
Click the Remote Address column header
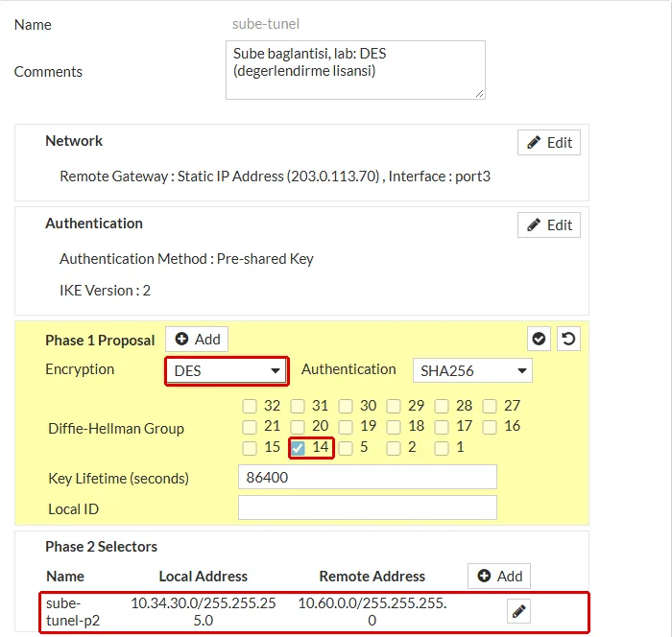click(372, 577)
